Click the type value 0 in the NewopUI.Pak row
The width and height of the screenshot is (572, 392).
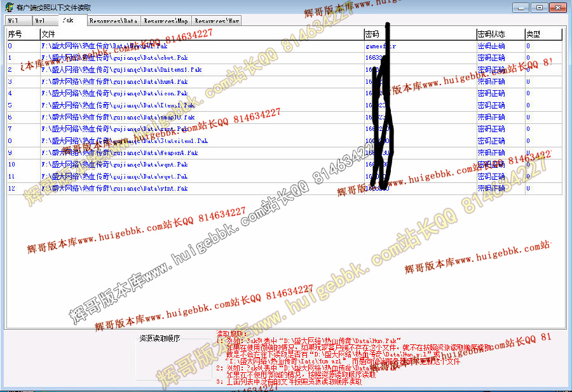[528, 46]
